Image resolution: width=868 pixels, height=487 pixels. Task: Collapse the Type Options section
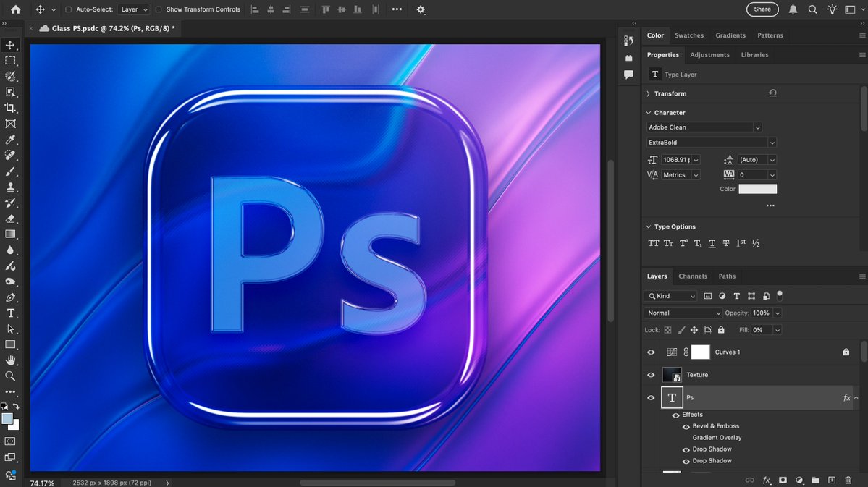click(x=648, y=226)
